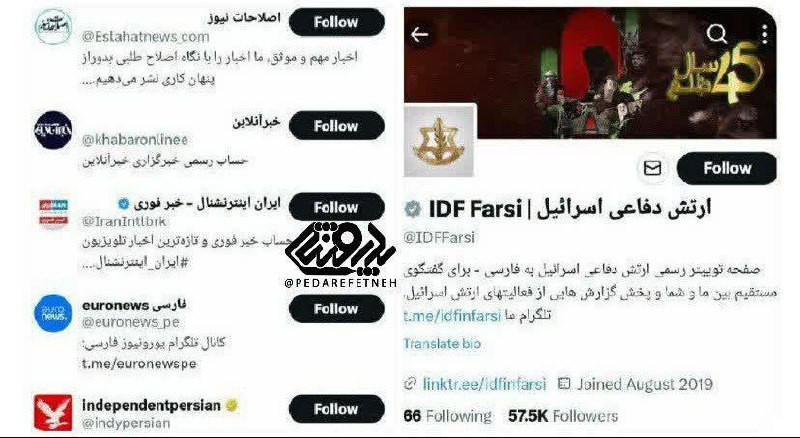Screen dimensions: 800x438
Task: Follow the IDF Farsi account
Action: [727, 168]
